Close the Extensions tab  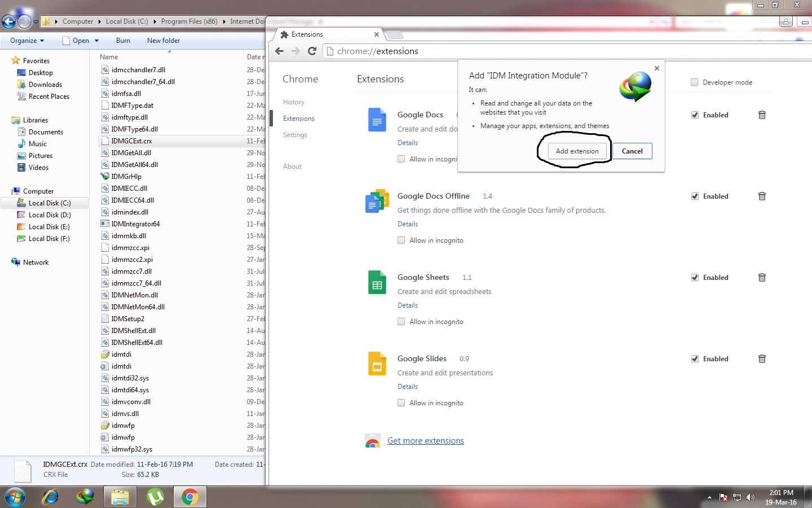point(377,34)
